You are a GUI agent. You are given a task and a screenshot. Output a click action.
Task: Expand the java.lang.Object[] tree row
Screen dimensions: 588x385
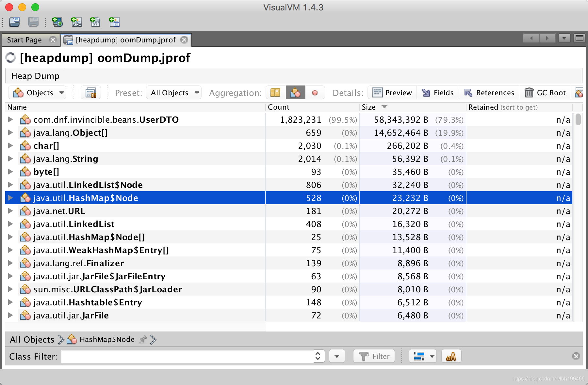10,132
